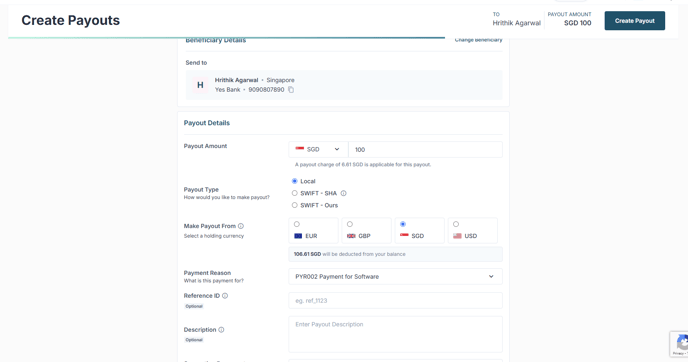This screenshot has width=688, height=362.
Task: Click the Yes Bank text in beneficiary card
Action: (x=227, y=90)
